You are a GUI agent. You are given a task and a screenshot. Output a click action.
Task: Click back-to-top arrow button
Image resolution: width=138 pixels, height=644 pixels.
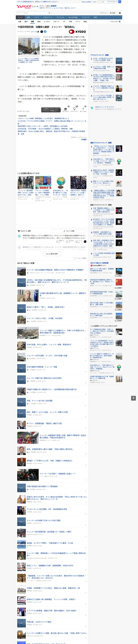pos(133,398)
